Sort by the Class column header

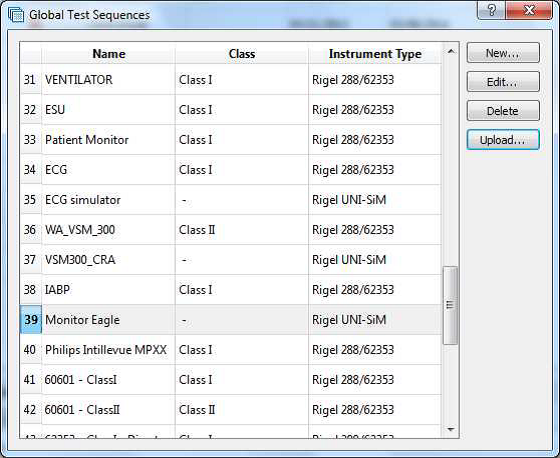click(x=242, y=54)
